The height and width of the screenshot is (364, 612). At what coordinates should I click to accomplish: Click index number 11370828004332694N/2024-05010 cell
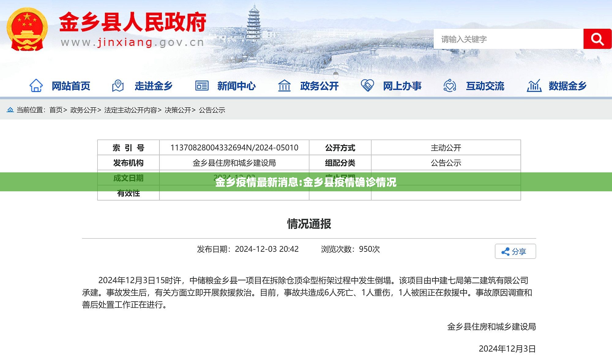[234, 148]
